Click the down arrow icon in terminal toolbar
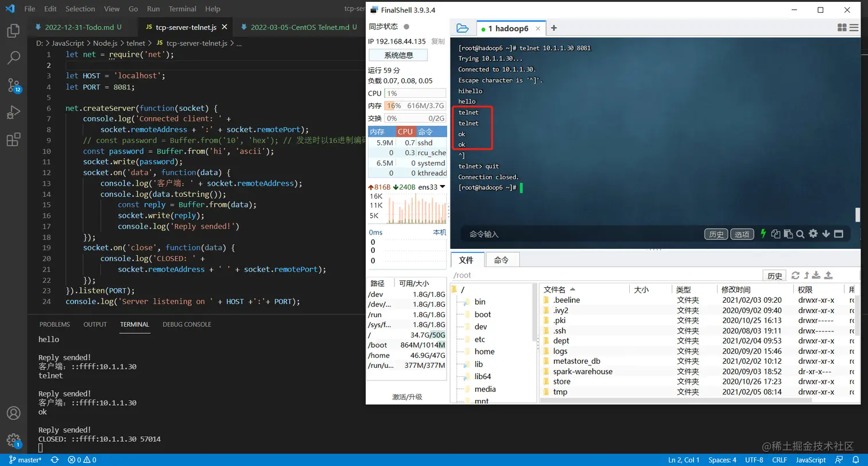 (x=826, y=234)
